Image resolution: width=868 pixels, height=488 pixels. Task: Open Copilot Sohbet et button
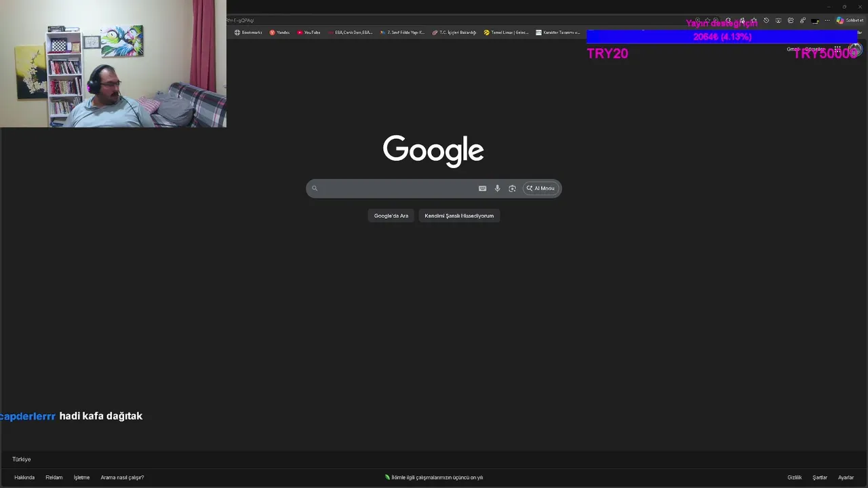tap(850, 20)
